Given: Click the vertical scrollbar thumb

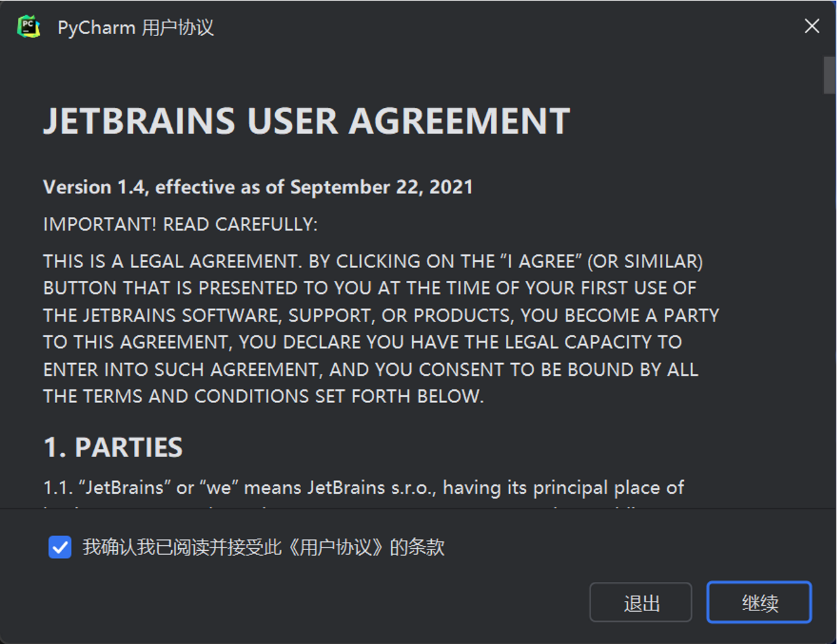Looking at the screenshot, I should point(829,75).
